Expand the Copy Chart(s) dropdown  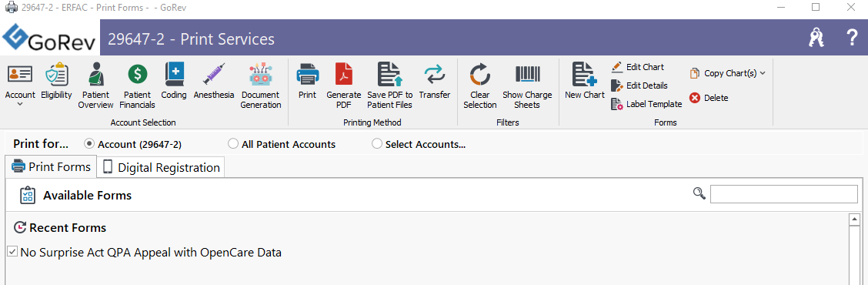pyautogui.click(x=763, y=73)
